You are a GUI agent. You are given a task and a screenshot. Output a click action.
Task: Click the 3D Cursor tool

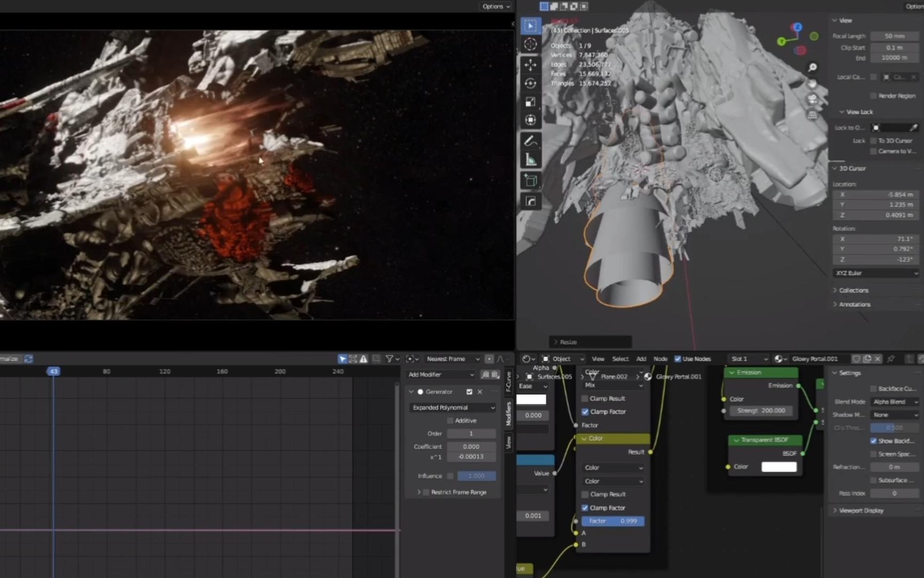530,44
